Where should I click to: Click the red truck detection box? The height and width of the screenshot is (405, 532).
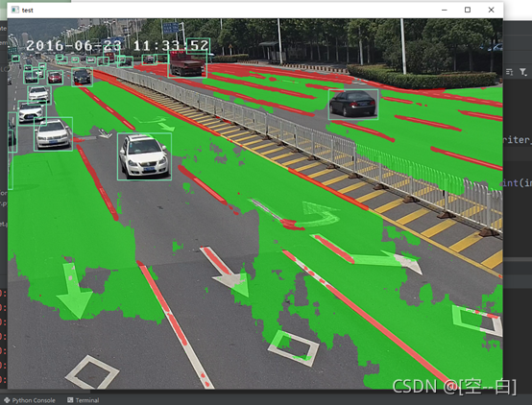[x=187, y=63]
